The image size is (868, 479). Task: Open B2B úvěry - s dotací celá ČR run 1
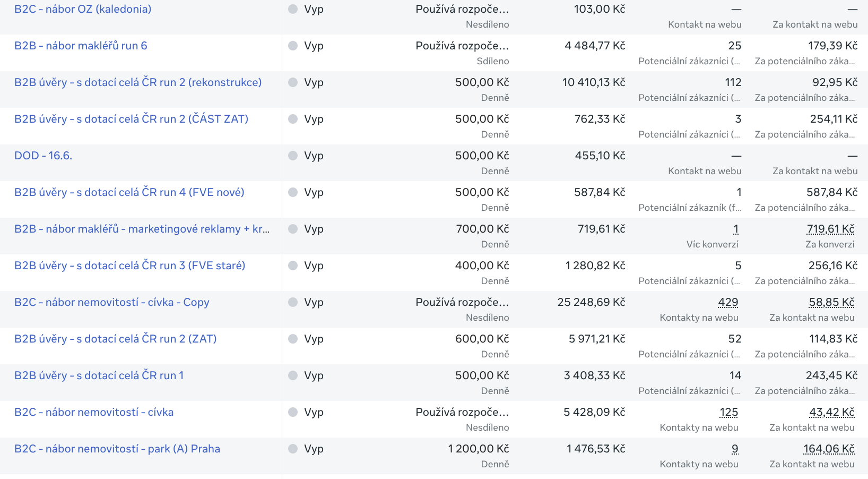tap(99, 375)
